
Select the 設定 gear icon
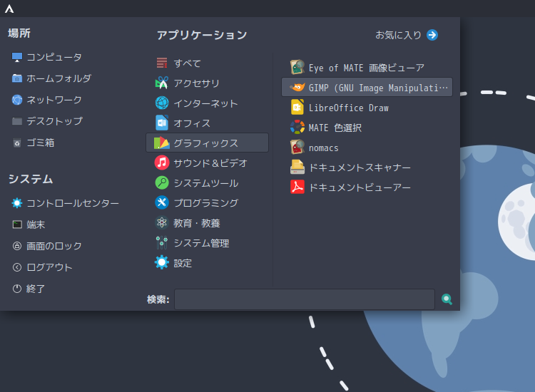tap(162, 263)
